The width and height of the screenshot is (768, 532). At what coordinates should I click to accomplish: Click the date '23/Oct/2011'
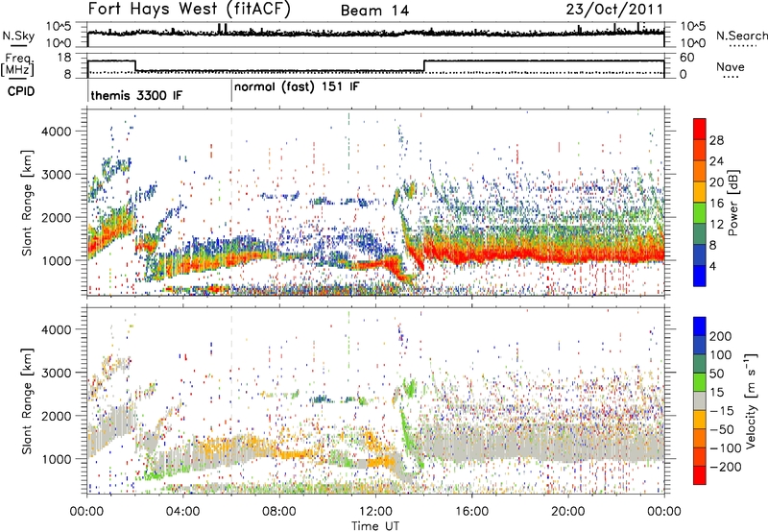pos(615,10)
